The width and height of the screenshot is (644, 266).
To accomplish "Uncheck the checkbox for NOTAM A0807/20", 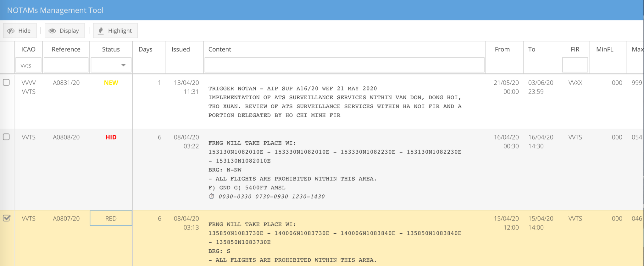I will pos(6,218).
